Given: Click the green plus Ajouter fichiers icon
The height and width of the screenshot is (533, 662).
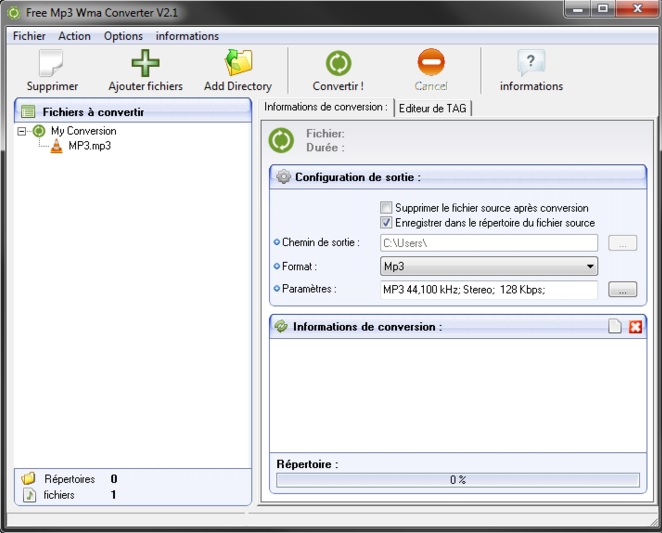Looking at the screenshot, I should [145, 63].
